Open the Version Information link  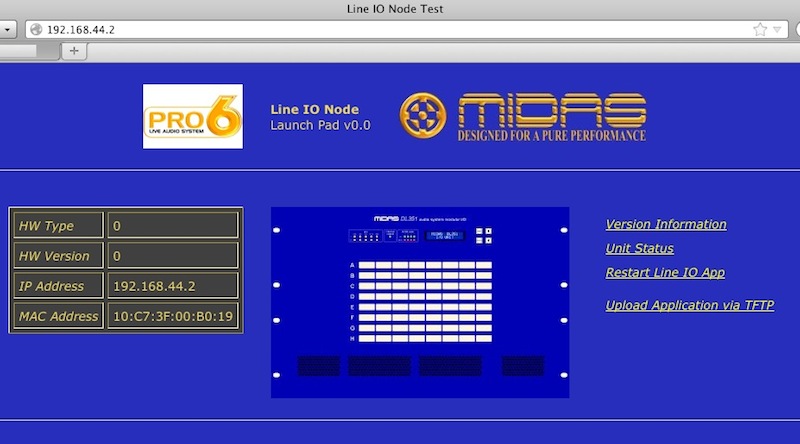tap(666, 225)
